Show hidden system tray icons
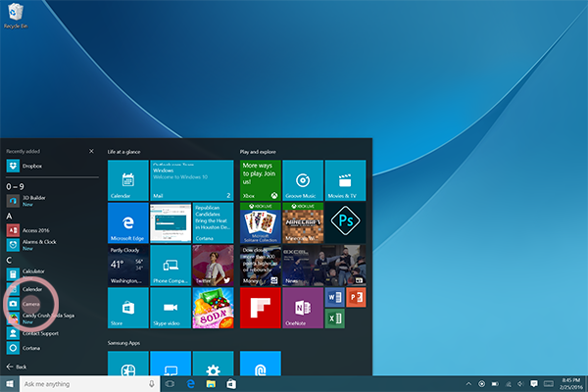Screen dimensions: 588x392 tap(468, 384)
